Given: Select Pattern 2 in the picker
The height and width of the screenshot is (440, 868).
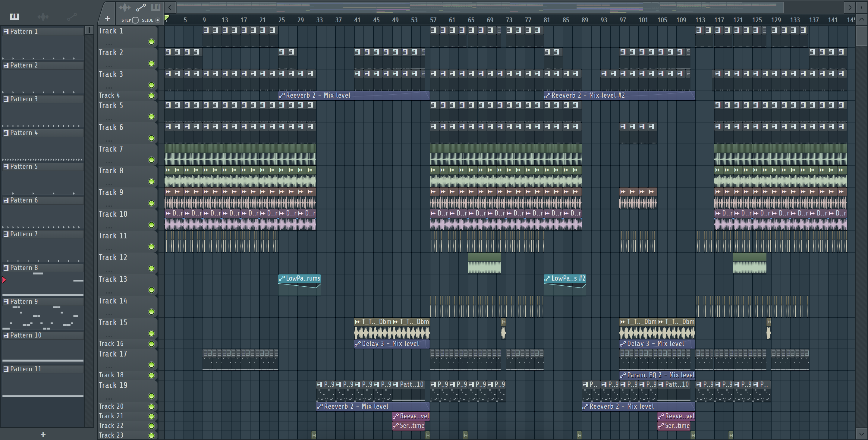Looking at the screenshot, I should click(x=43, y=65).
